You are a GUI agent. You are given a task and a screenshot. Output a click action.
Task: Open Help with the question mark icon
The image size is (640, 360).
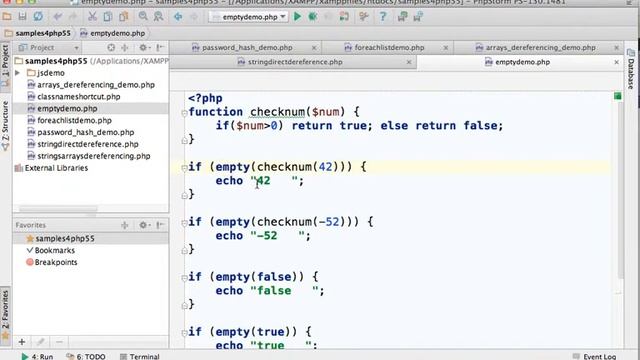(x=383, y=17)
